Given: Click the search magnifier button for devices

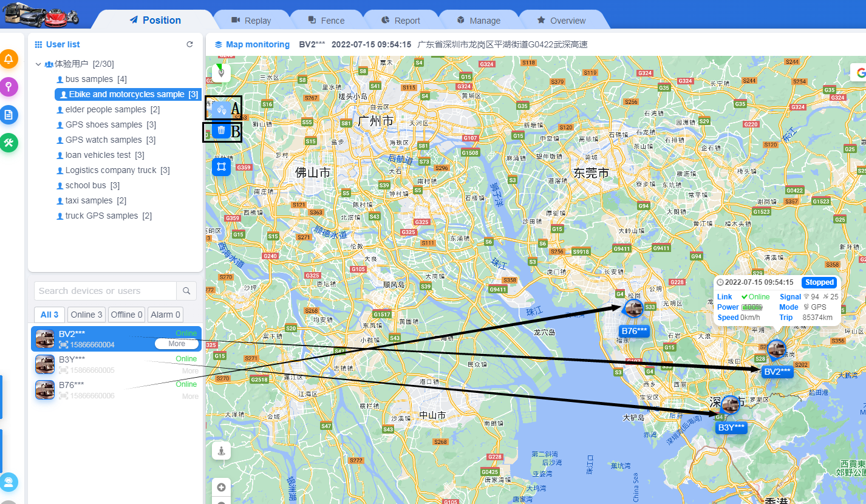Looking at the screenshot, I should click(x=186, y=291).
